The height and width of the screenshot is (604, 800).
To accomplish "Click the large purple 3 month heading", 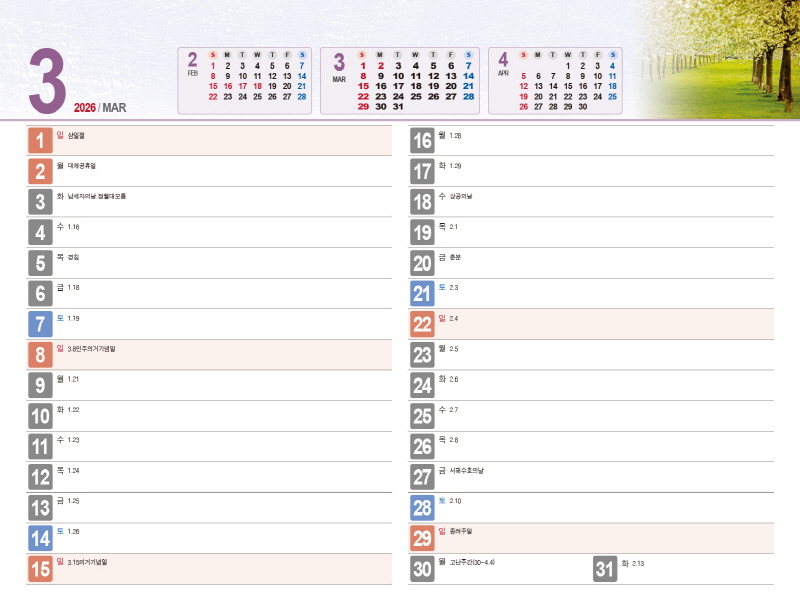I will point(46,81).
